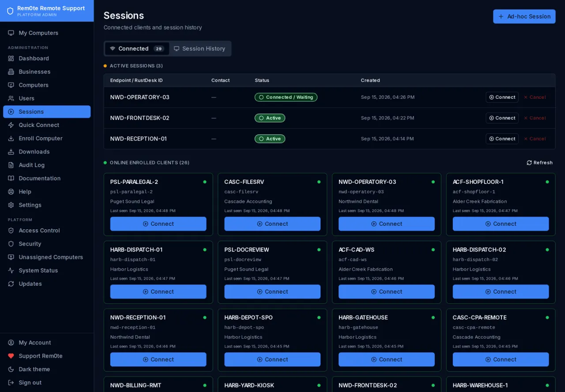Click the circular arrows icon beside Refresh
Screen dimensions: 565x392
point(529,163)
